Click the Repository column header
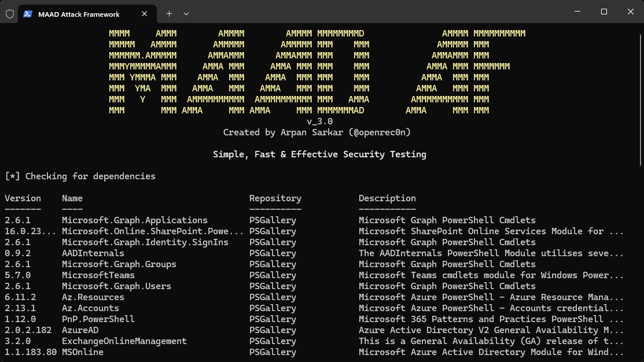Viewport: 644px width, 362px height. click(275, 198)
